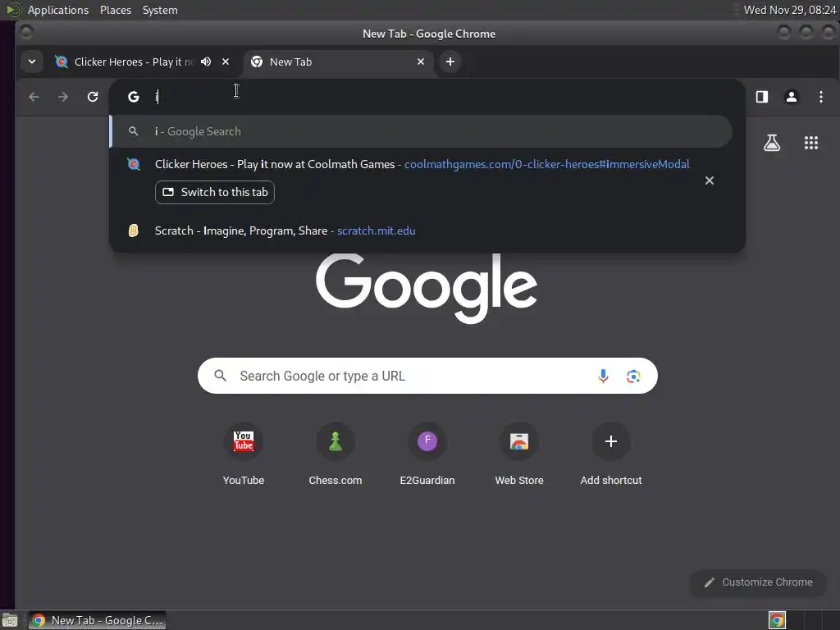This screenshot has width=840, height=630.
Task: Select the New Tab tab
Action: (x=337, y=62)
